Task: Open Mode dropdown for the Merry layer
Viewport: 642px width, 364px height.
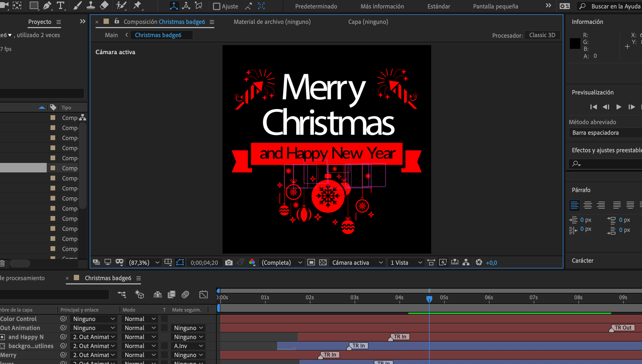Action: click(x=140, y=355)
